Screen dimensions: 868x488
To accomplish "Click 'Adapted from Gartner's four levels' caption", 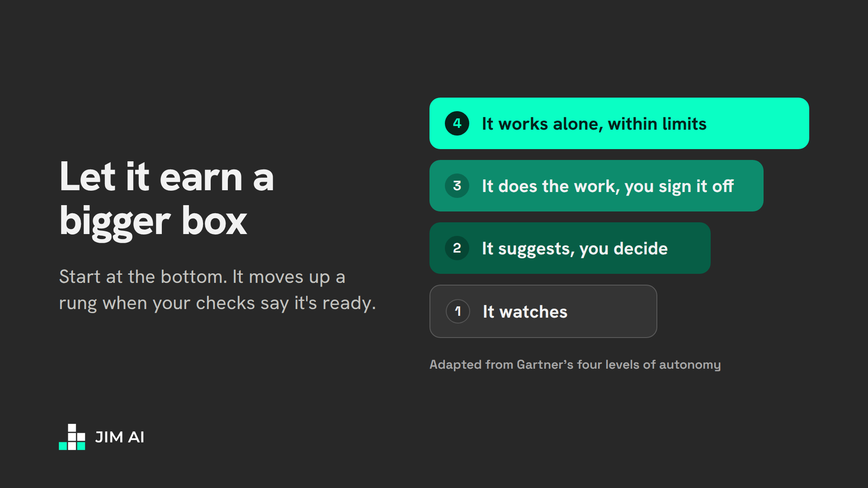I will [x=575, y=365].
